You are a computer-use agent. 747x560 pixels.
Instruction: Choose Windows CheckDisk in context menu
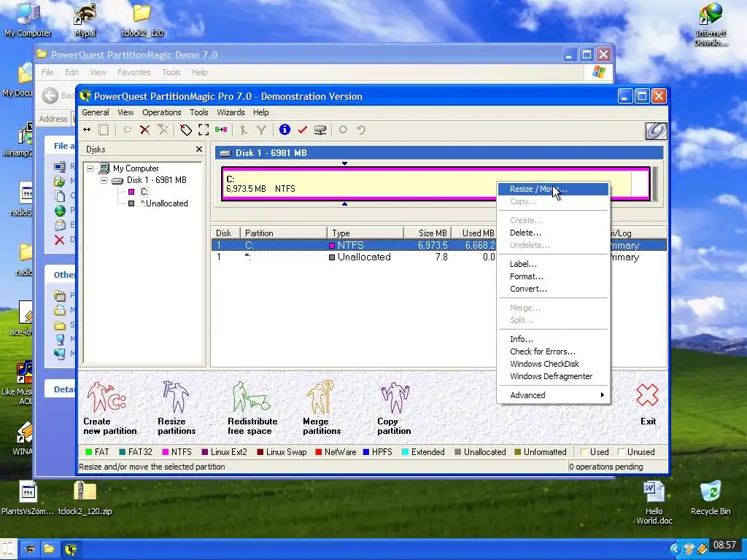click(x=553, y=365)
